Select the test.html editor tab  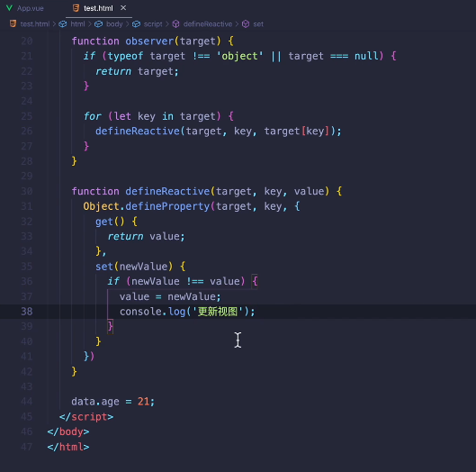coord(99,8)
